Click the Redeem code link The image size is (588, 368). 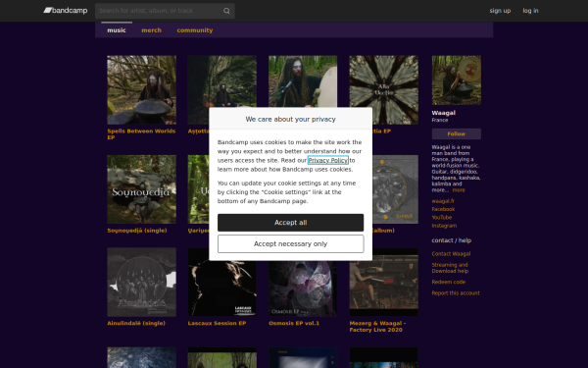(449, 282)
